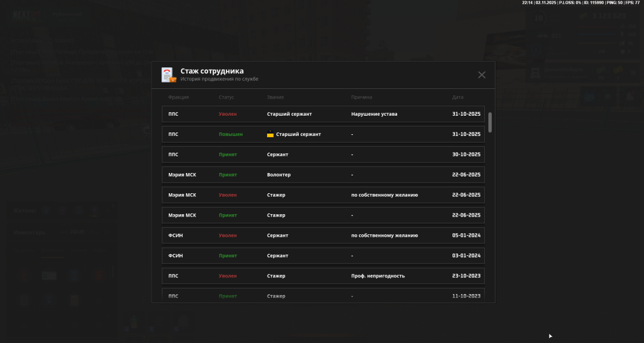Click the document icon beside "Стаж сотрудника"
The image size is (644, 343).
click(169, 75)
